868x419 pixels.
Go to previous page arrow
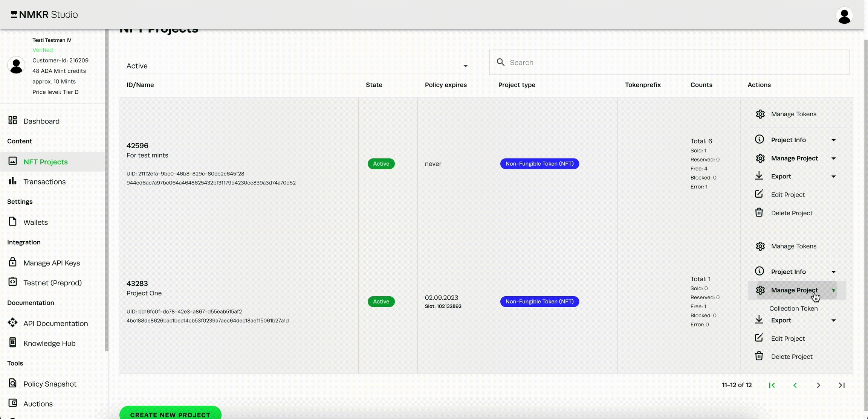(x=795, y=385)
